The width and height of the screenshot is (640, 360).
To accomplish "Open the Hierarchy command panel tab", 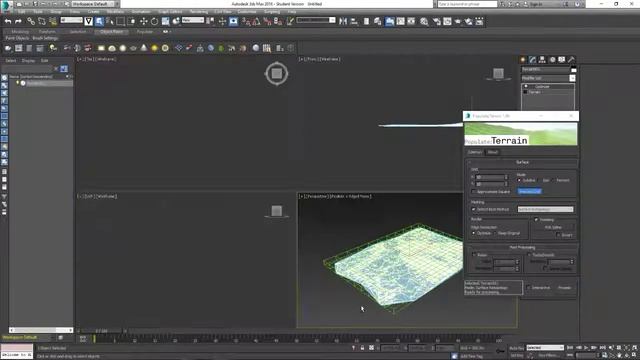I will pyautogui.click(x=542, y=60).
